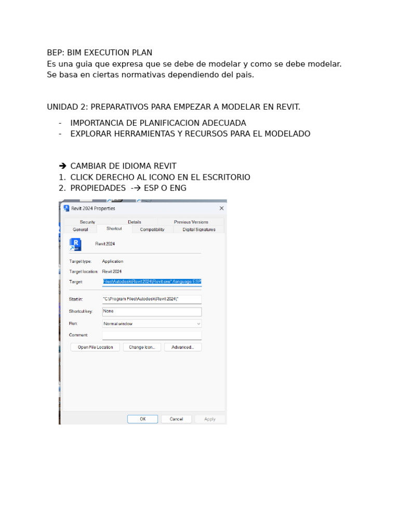Image resolution: width=399 pixels, height=532 pixels.
Task: Confirm with the OK button
Action: click(142, 419)
